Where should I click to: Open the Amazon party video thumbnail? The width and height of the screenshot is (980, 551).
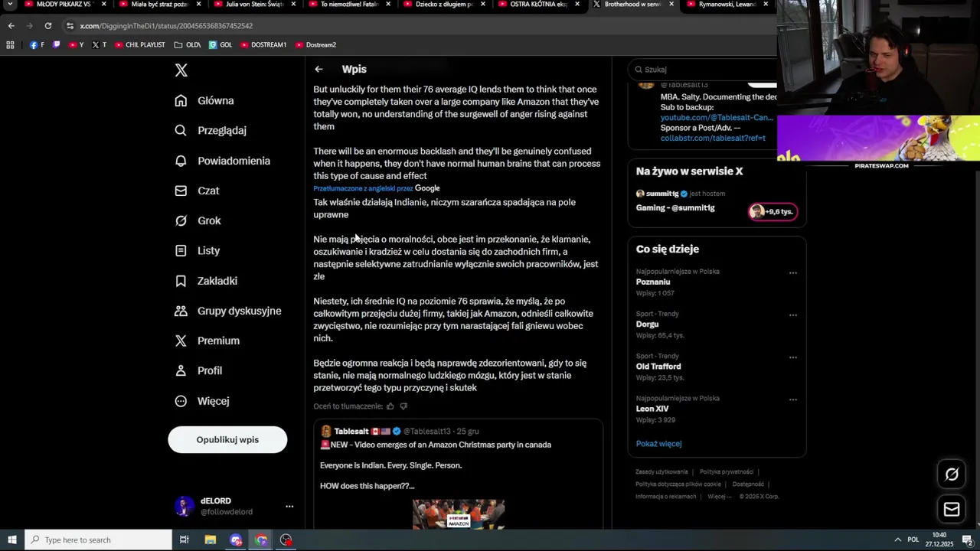pos(459,514)
